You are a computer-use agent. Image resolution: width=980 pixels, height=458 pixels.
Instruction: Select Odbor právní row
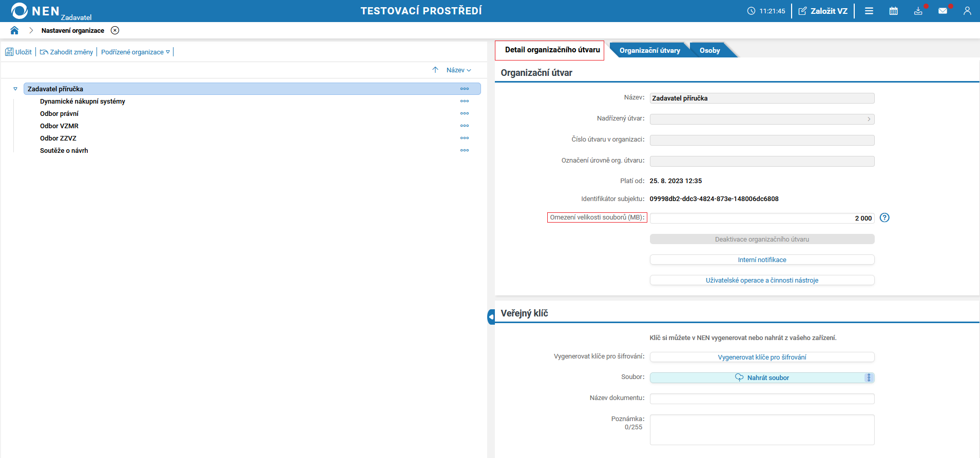coord(60,113)
